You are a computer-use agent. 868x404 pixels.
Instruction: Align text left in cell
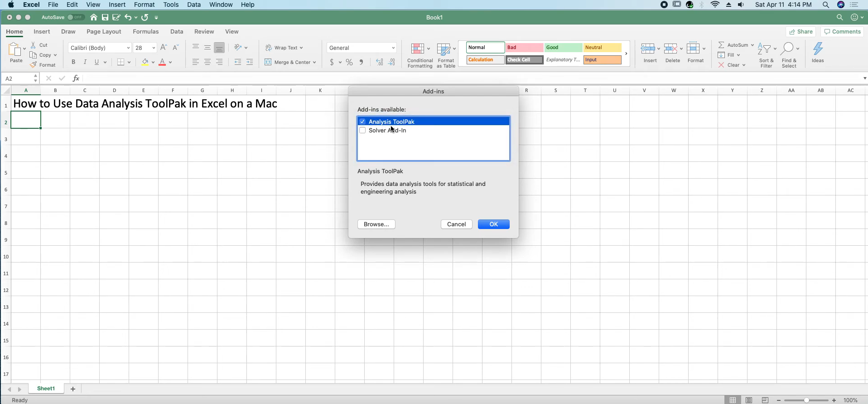[196, 62]
